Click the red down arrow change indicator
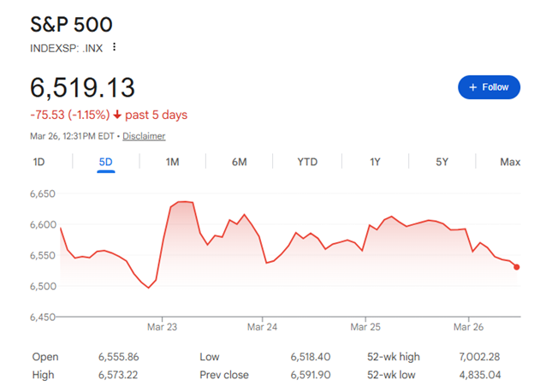This screenshot has width=534, height=392. [x=117, y=115]
